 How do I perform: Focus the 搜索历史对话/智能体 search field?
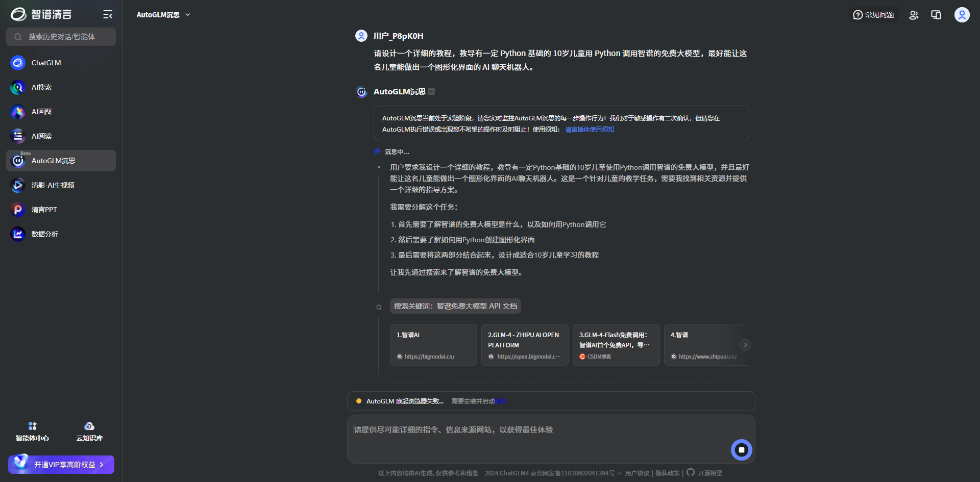61,37
